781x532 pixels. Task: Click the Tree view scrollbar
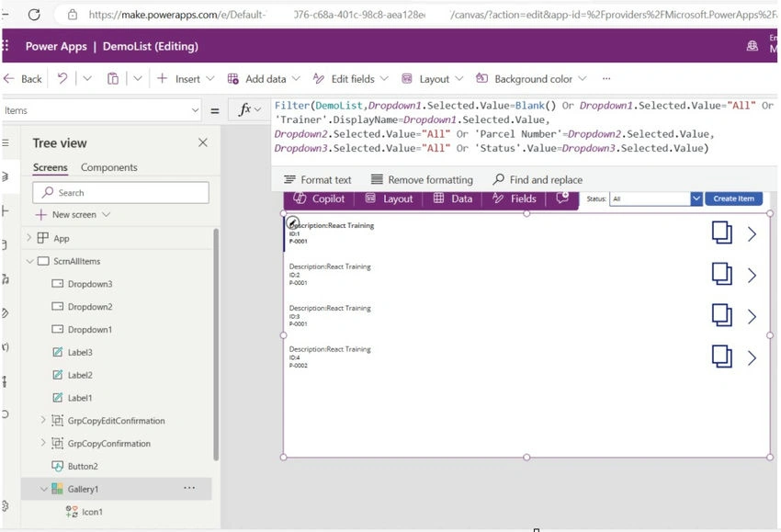216,345
